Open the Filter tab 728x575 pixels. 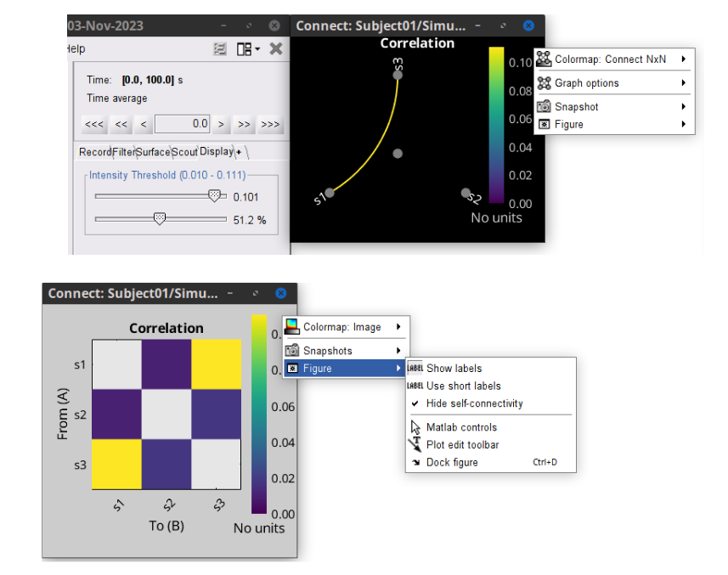coord(123,152)
